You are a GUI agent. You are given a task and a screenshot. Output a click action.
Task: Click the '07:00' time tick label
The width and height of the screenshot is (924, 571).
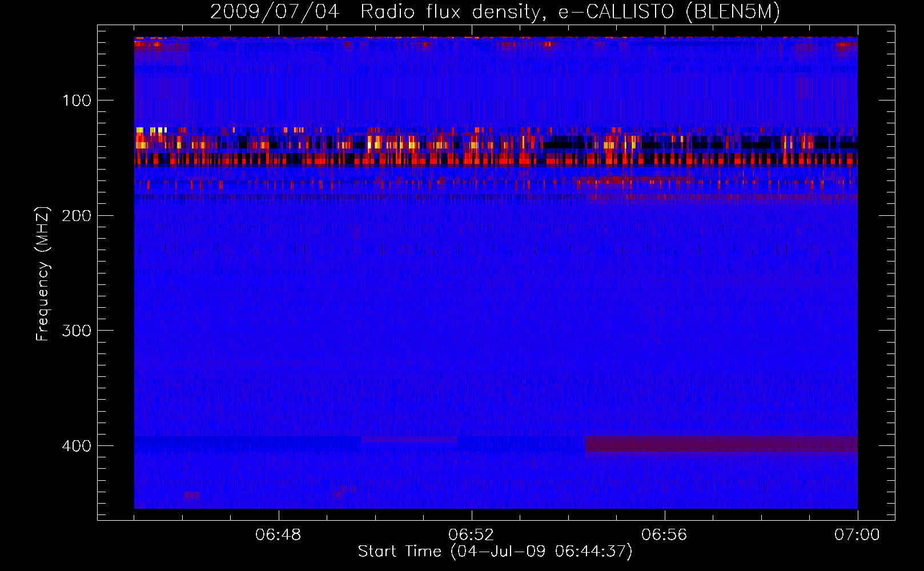(857, 535)
